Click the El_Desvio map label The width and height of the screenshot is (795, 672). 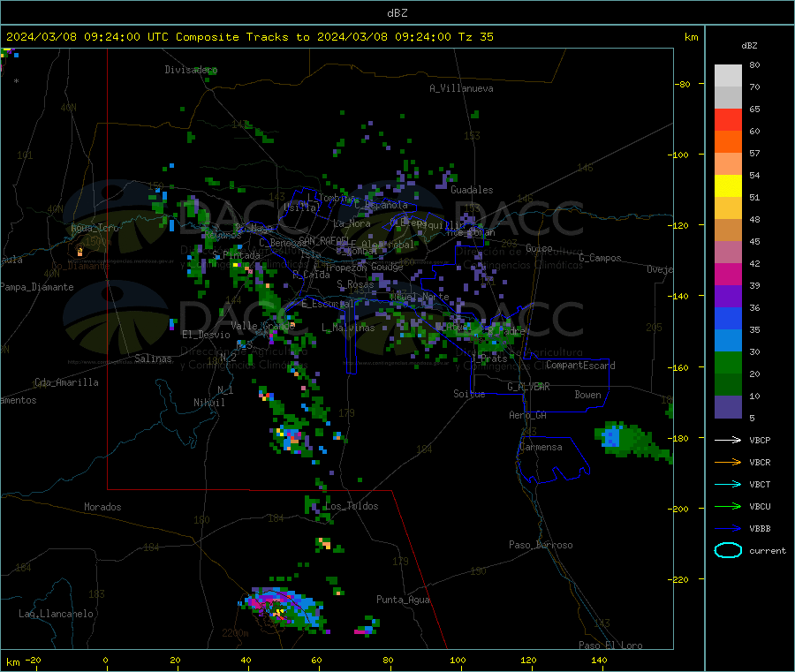(x=206, y=335)
